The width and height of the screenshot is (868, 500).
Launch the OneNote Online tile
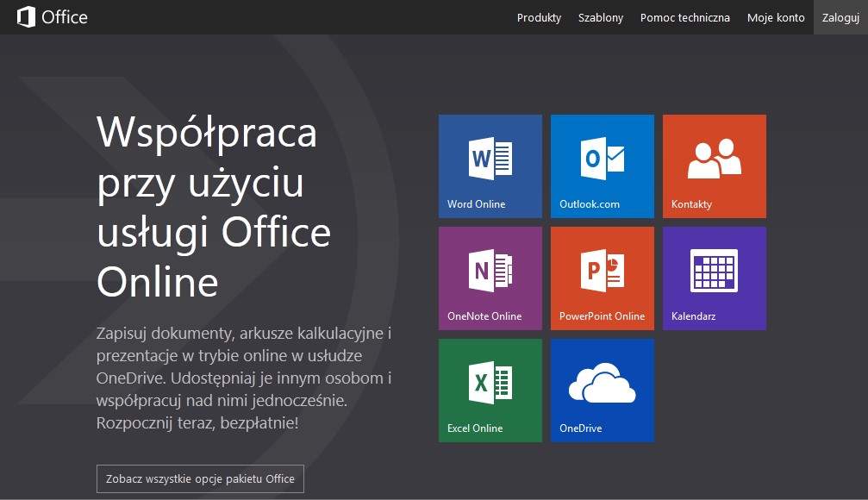490,278
